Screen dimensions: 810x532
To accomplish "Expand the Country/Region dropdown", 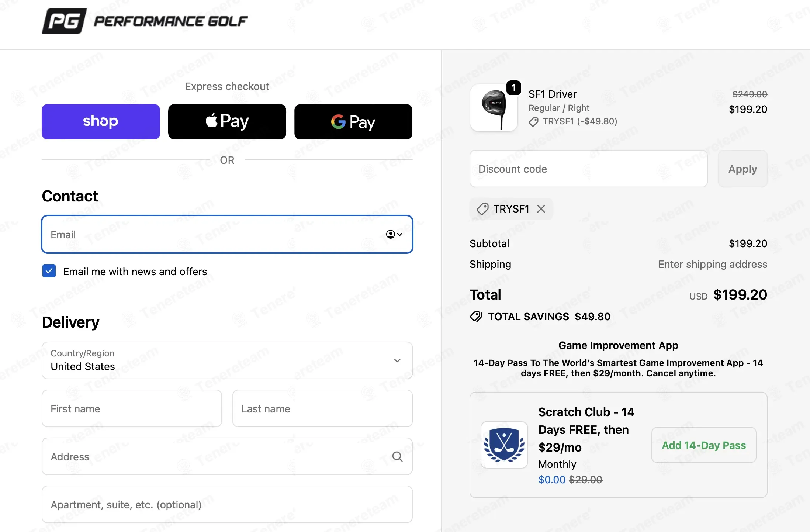I will tap(221, 360).
